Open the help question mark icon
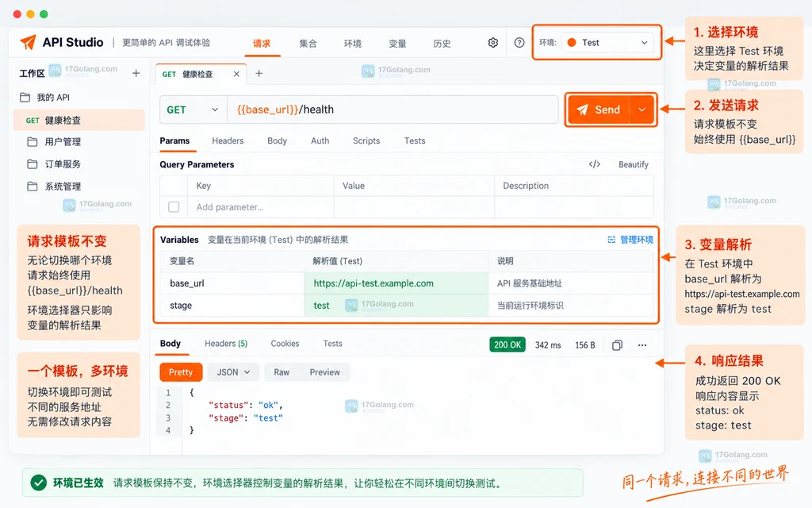Screen dimensions: 812x508 (x=519, y=43)
